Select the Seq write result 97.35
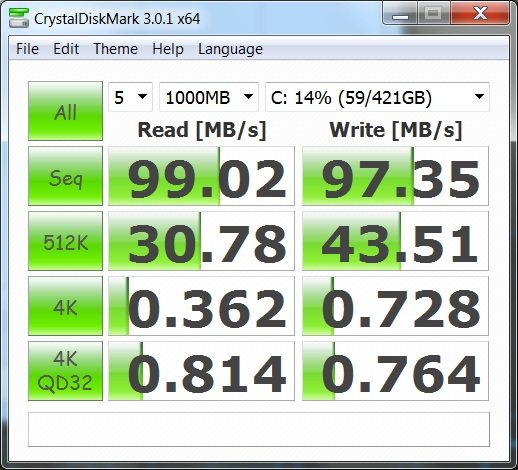518x470 pixels. (x=395, y=176)
